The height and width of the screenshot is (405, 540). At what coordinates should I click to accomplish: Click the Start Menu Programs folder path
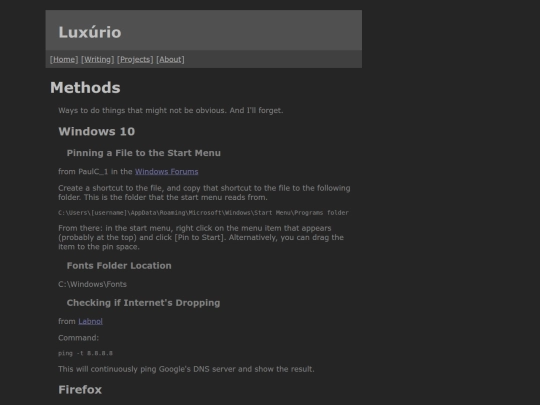coord(204,213)
